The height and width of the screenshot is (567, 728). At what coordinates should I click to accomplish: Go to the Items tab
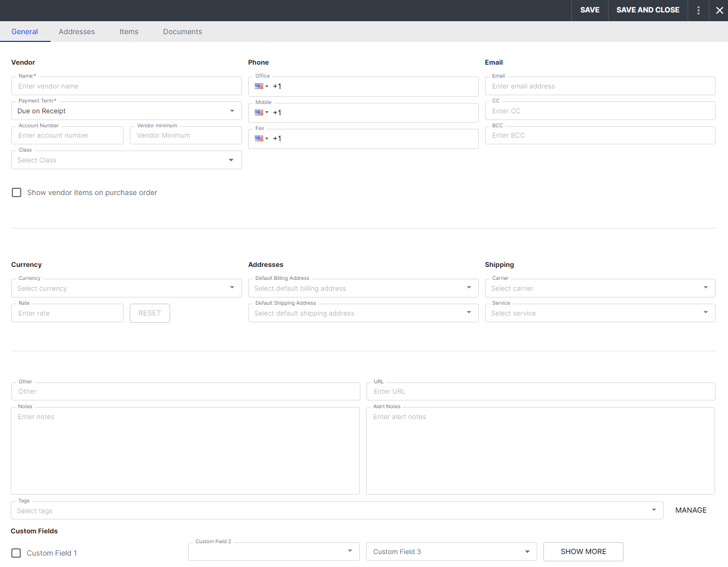(x=129, y=32)
